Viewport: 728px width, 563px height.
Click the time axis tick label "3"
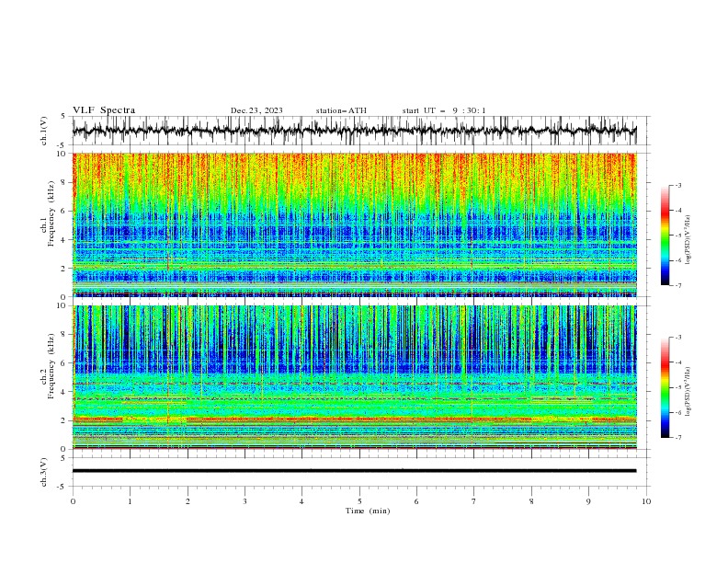245,501
